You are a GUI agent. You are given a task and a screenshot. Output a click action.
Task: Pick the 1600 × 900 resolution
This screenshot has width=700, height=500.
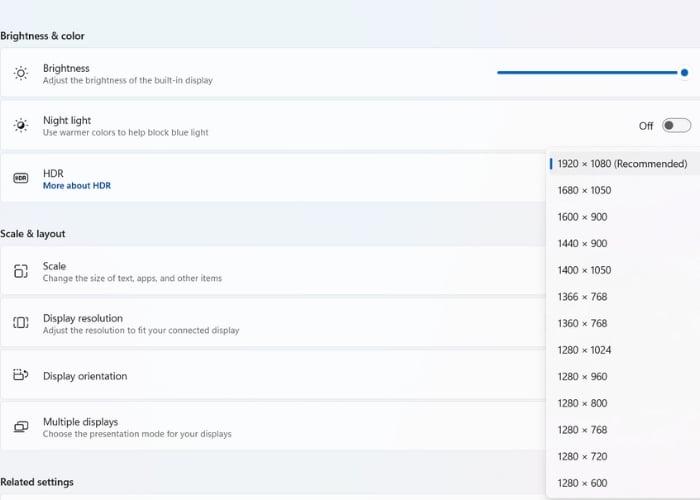tap(582, 217)
